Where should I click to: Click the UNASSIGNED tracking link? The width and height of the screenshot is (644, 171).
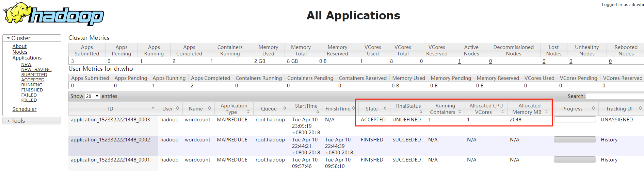616,120
